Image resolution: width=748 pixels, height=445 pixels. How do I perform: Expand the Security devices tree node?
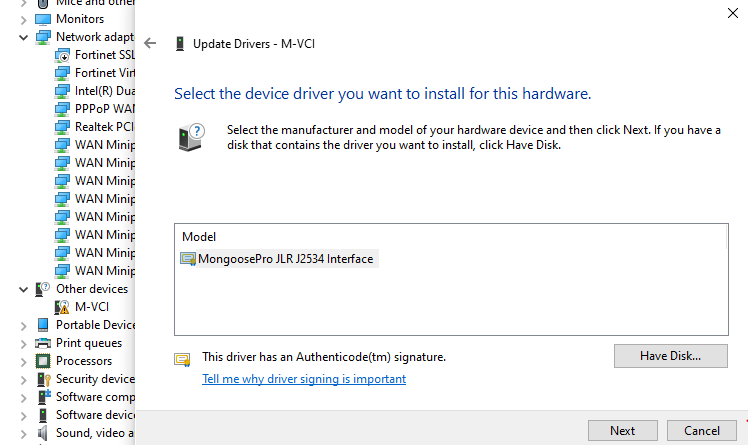tap(23, 380)
